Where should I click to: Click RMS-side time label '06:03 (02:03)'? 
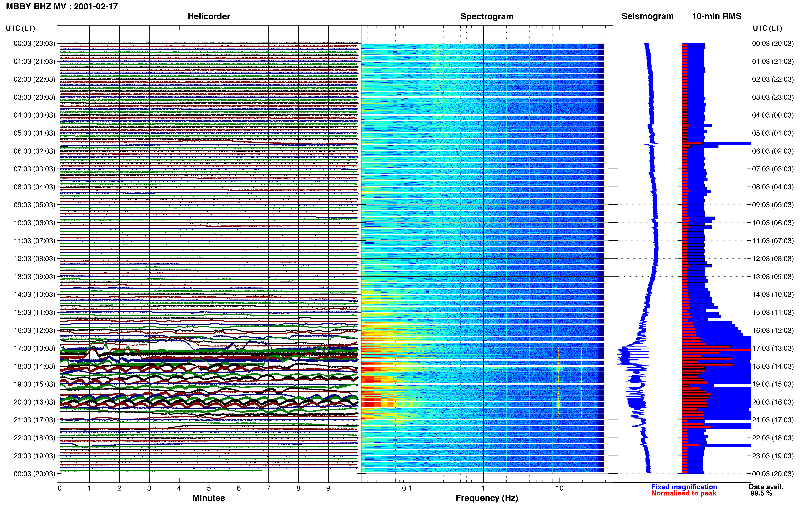[773, 151]
